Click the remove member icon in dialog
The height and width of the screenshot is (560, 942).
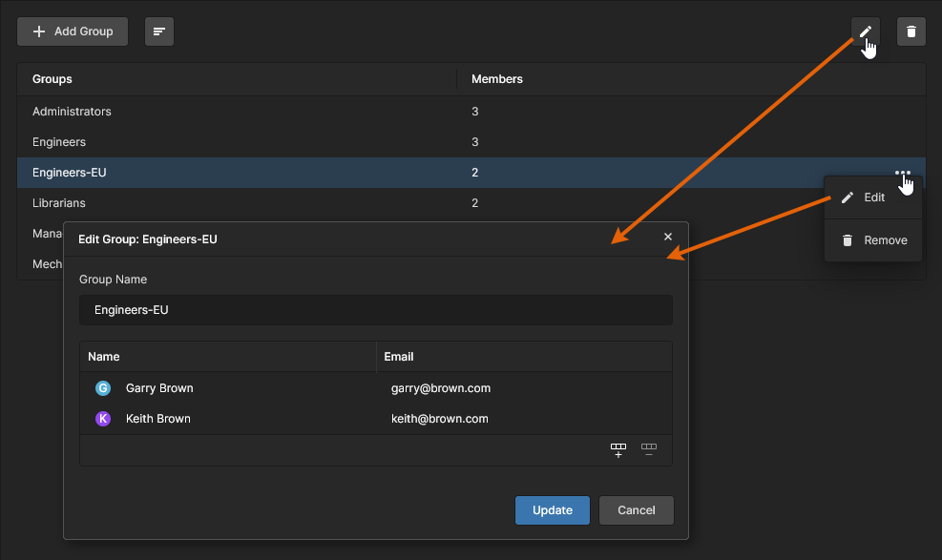click(649, 449)
